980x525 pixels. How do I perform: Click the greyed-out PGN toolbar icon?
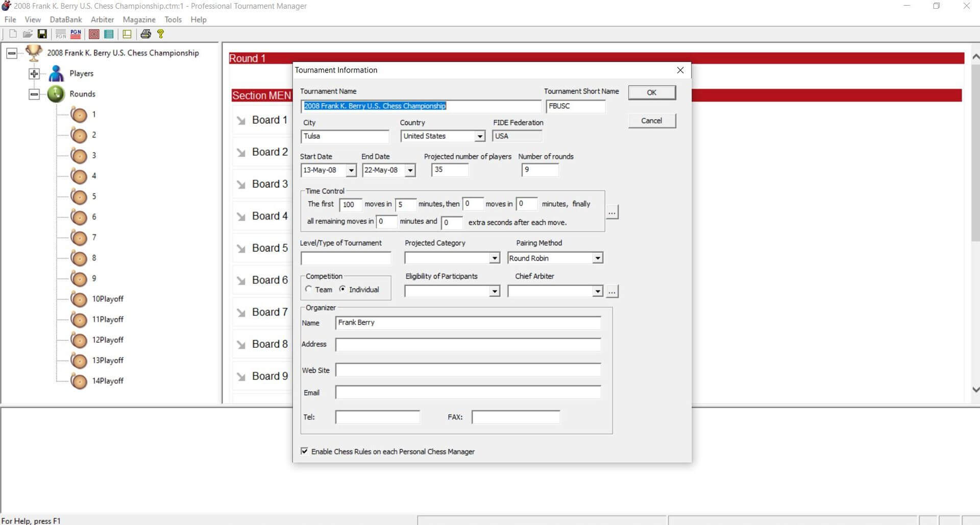click(61, 34)
